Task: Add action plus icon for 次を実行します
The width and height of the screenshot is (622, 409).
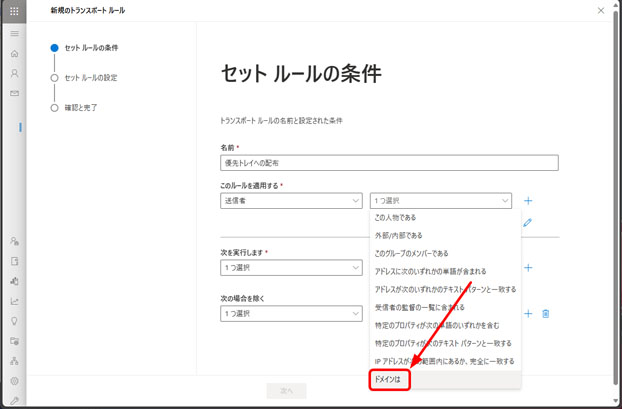Action: tap(528, 268)
